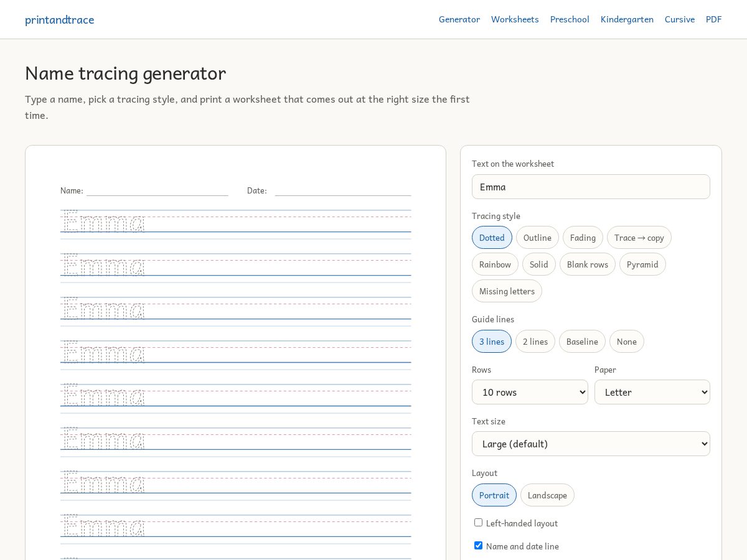The height and width of the screenshot is (560, 747).
Task: Click the 'Name tracing generator' heading
Action: point(125,73)
